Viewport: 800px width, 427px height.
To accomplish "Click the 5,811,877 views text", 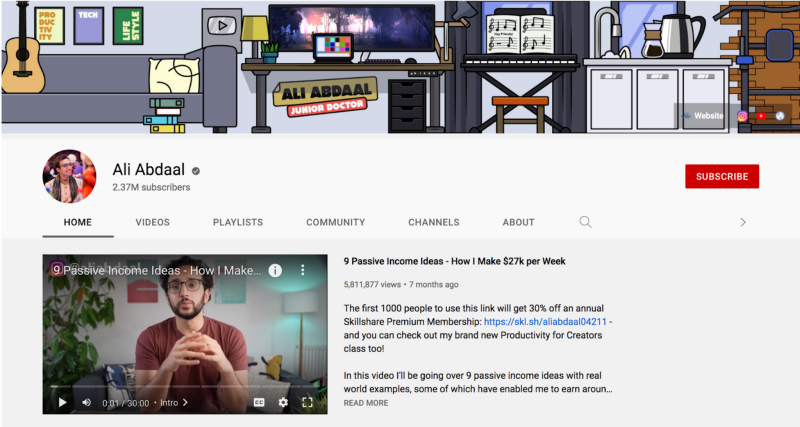I will point(372,285).
